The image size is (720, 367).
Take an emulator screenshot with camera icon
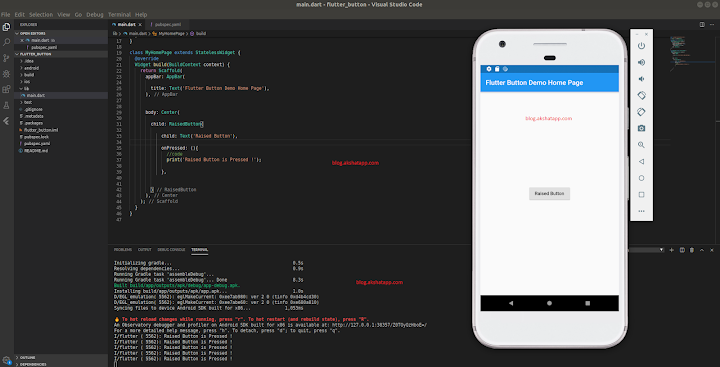641,128
